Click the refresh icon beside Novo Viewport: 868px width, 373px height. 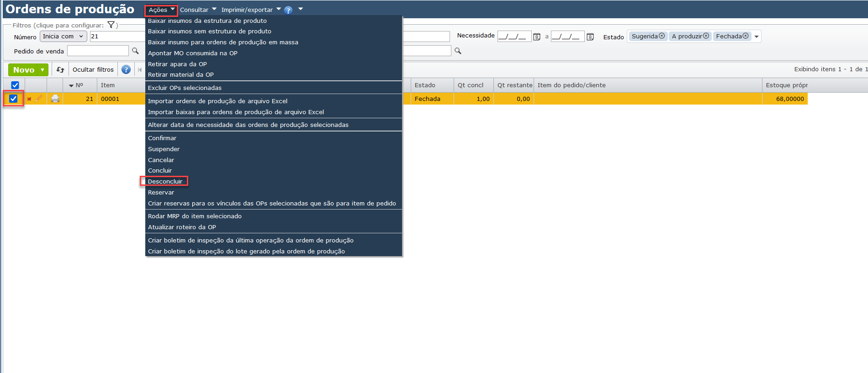point(60,70)
